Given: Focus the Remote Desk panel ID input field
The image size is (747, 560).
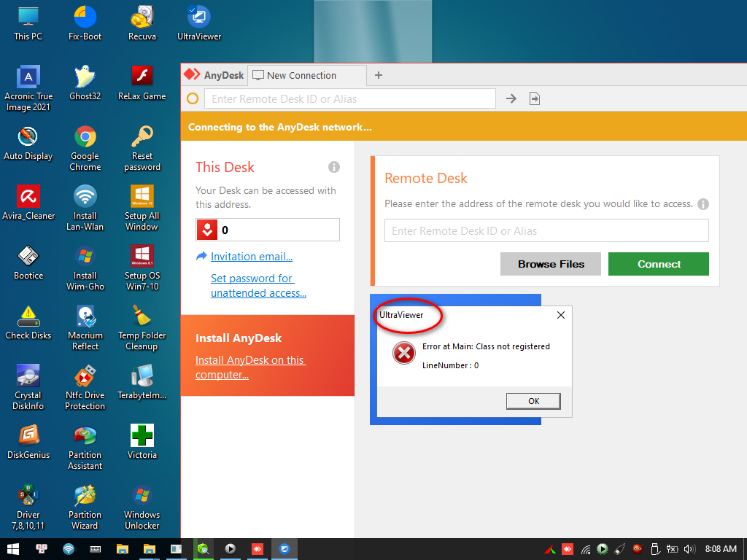Looking at the screenshot, I should [x=546, y=230].
